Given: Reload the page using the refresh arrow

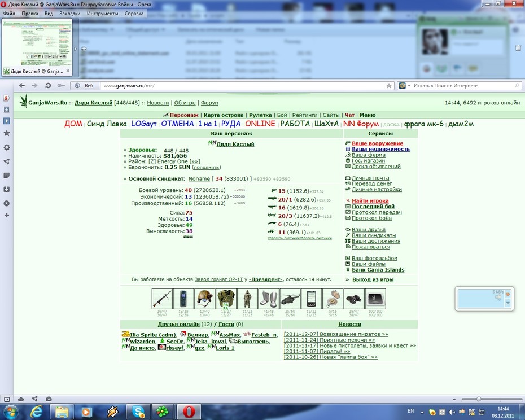Looking at the screenshot, I should pyautogui.click(x=48, y=86).
